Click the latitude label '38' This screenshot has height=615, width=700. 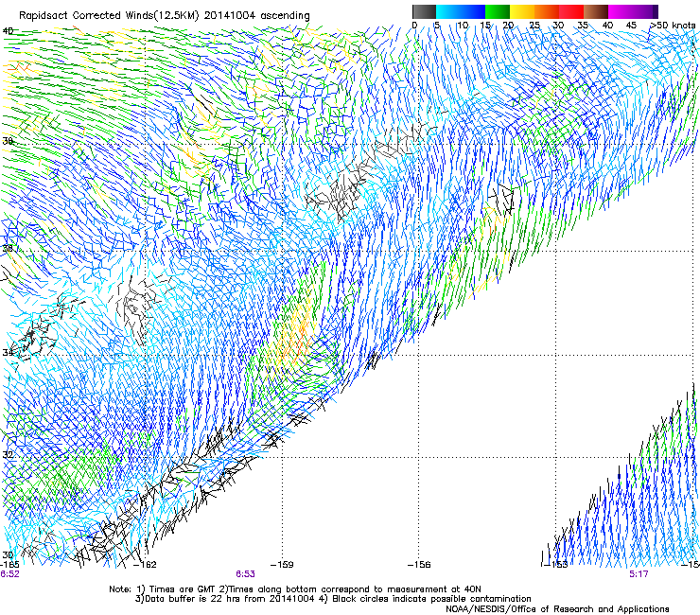click(x=8, y=141)
